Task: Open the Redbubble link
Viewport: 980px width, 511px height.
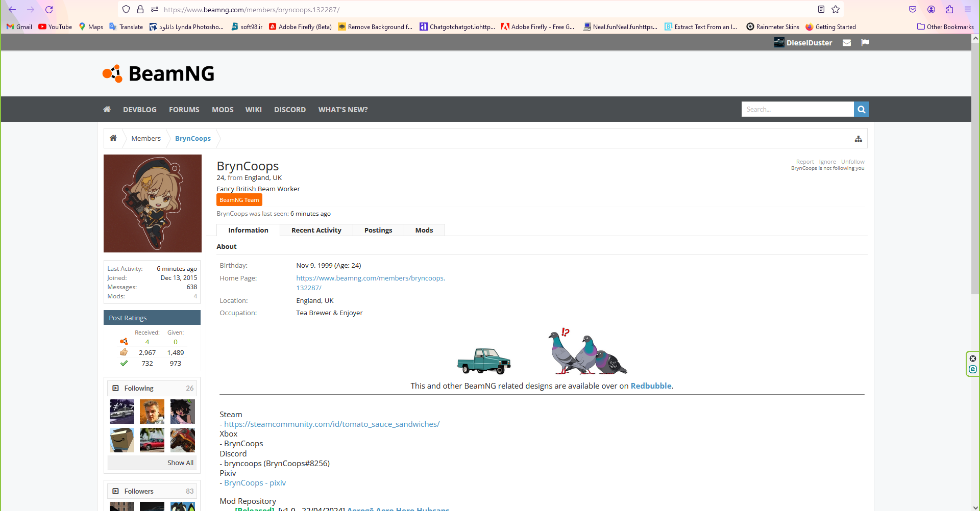Action: click(x=651, y=386)
